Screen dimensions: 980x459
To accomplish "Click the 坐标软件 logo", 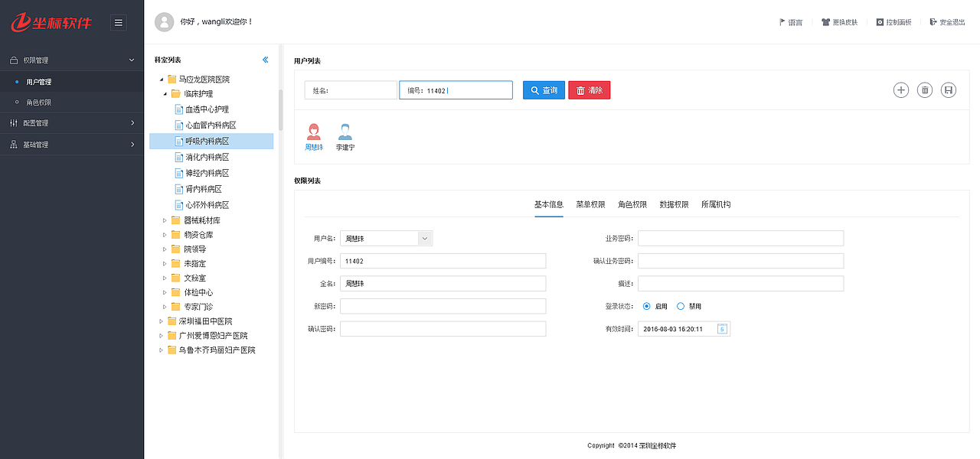I will coord(51,22).
